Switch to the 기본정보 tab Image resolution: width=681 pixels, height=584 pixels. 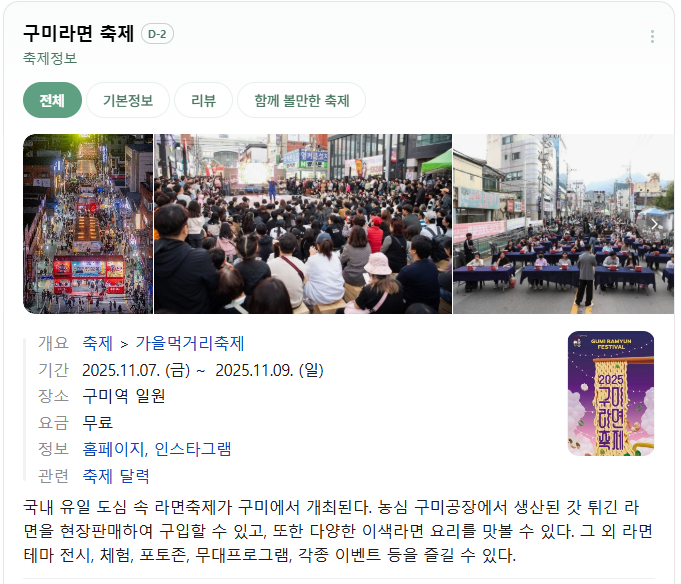[x=128, y=100]
